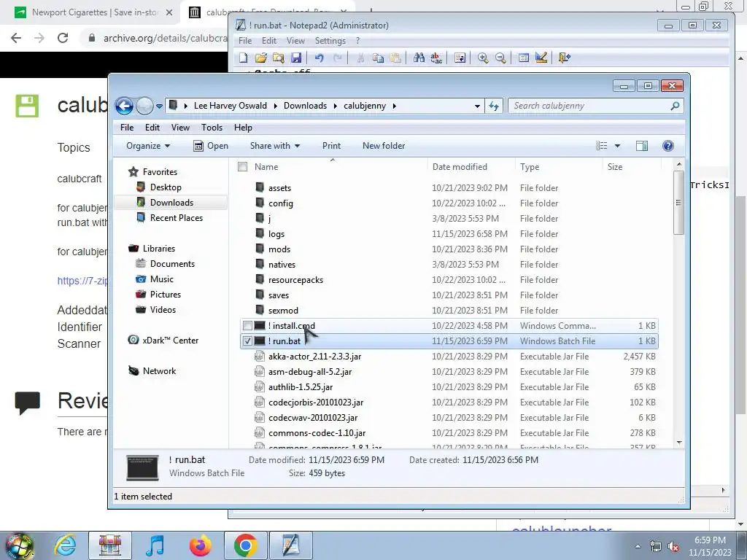
Task: Click Open button in Explorer toolbar
Action: point(211,146)
